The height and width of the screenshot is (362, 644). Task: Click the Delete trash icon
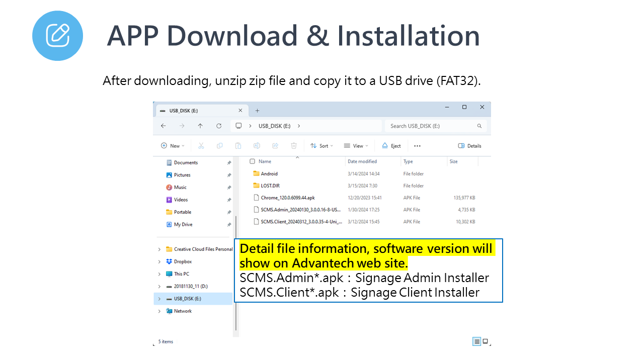click(294, 146)
